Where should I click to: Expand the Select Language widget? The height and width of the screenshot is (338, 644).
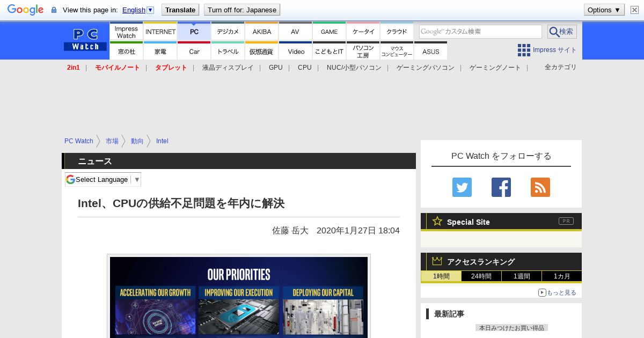coord(103,179)
